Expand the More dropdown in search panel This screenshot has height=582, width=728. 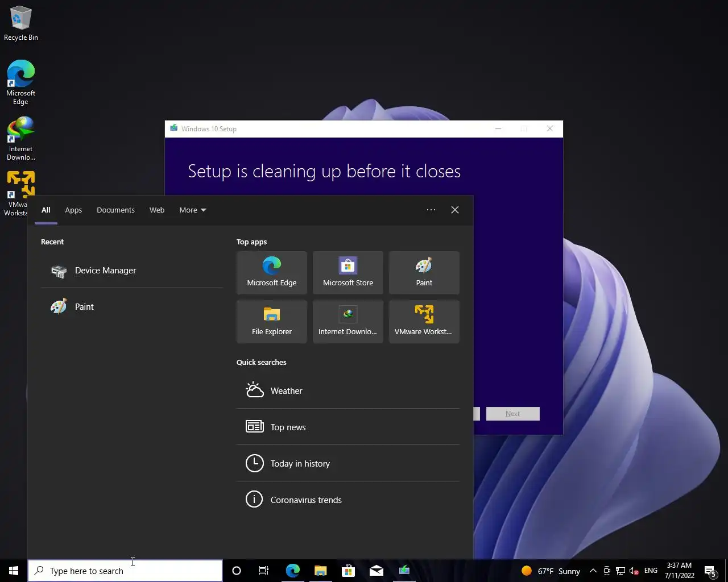pos(192,210)
